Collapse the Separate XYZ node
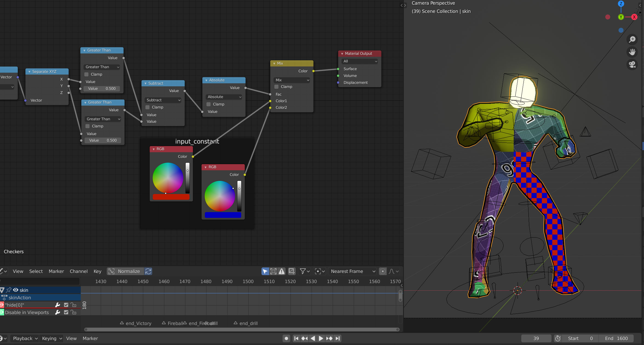 [x=29, y=72]
